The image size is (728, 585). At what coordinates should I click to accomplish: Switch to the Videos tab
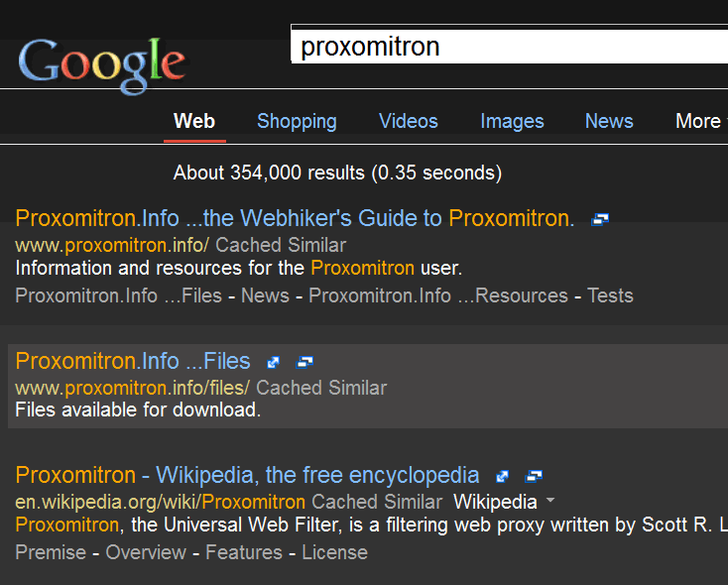pyautogui.click(x=408, y=121)
